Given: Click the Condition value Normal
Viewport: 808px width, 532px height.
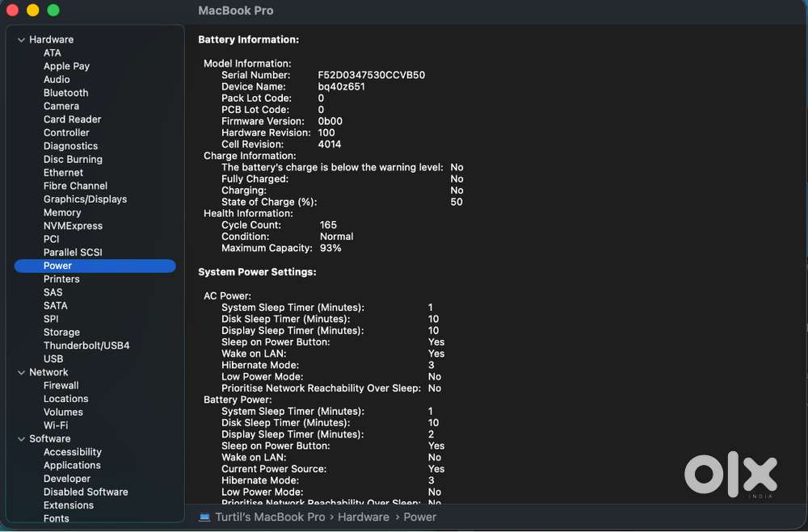Looking at the screenshot, I should [x=336, y=237].
